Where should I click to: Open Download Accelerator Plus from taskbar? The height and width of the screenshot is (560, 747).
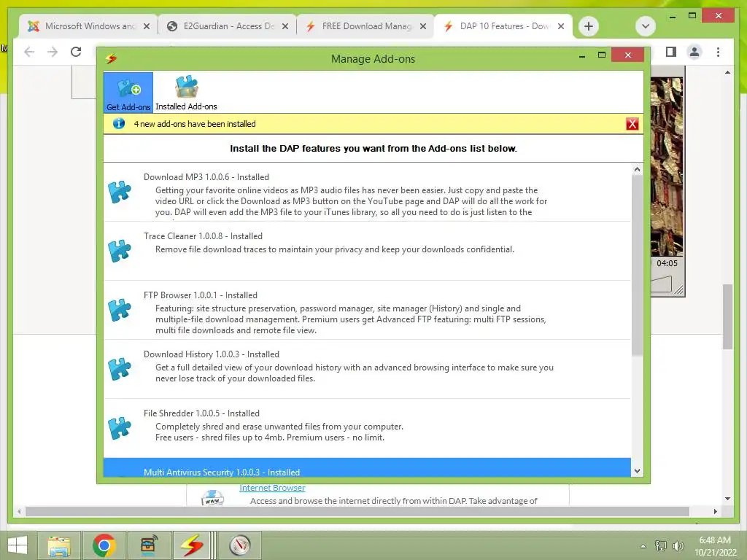click(x=192, y=545)
